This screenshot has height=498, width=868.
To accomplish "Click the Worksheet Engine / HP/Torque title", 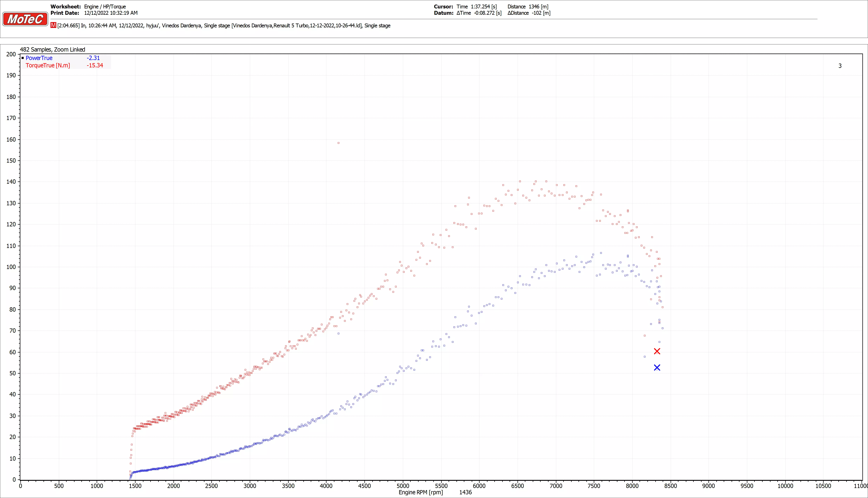I will (x=105, y=6).
